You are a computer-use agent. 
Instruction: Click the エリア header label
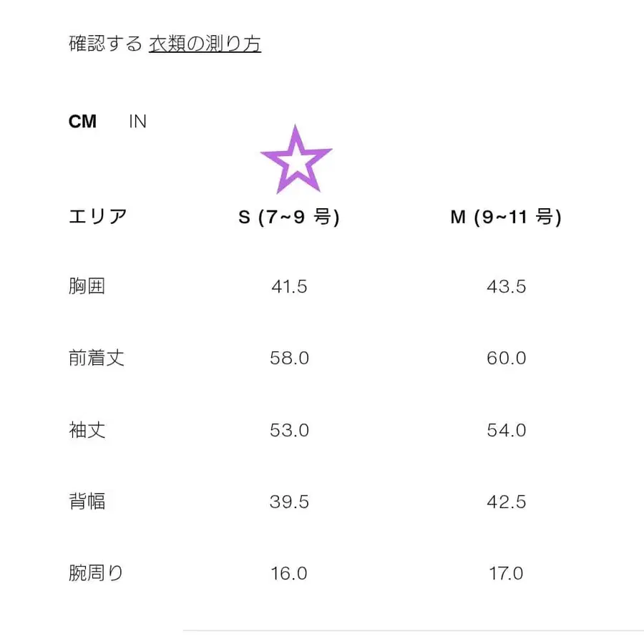(97, 215)
